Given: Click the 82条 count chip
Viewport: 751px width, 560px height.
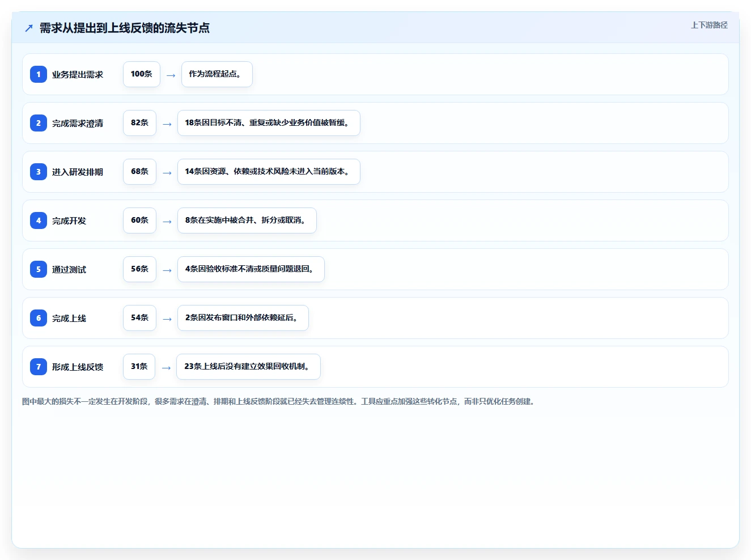Looking at the screenshot, I should coord(139,123).
